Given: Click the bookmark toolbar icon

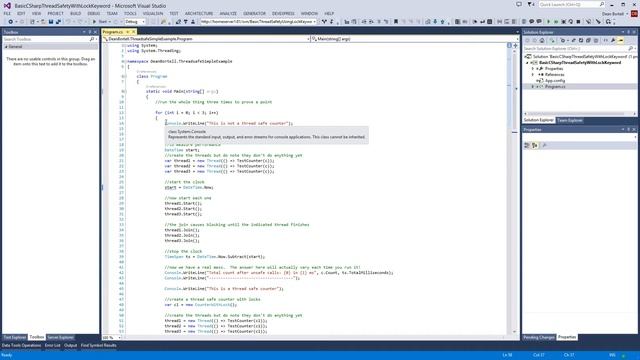Looking at the screenshot, I should 396,22.
